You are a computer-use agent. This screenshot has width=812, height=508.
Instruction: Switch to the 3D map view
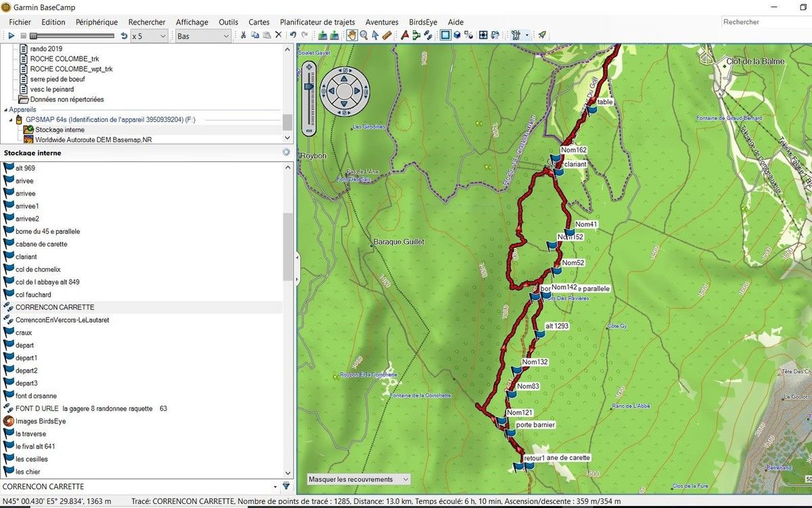click(x=457, y=36)
